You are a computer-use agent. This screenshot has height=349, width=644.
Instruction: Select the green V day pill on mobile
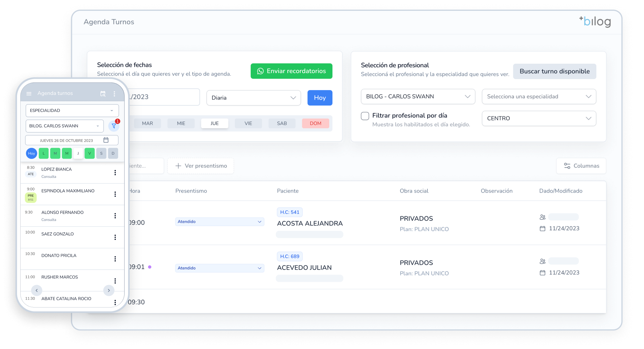[89, 153]
